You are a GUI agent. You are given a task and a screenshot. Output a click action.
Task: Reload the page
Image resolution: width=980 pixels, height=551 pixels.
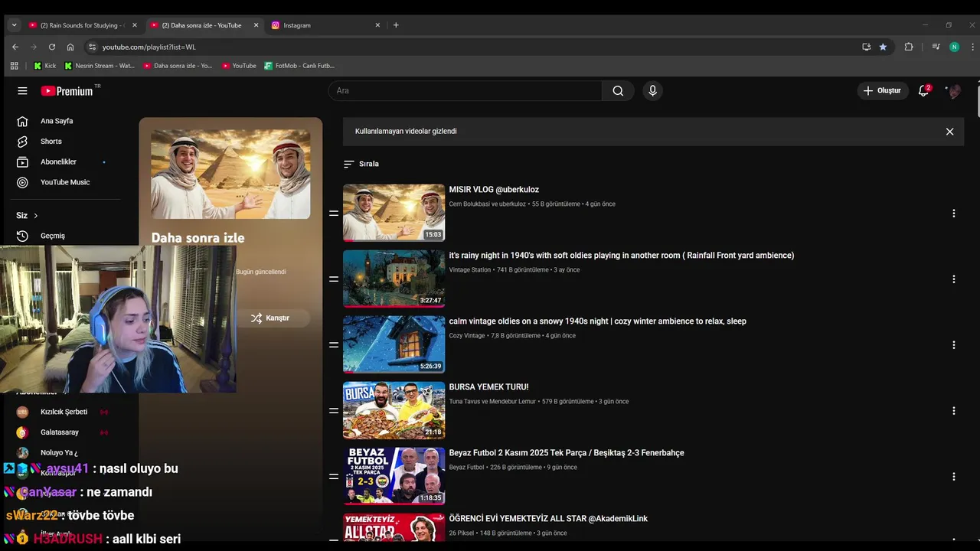coord(52,47)
